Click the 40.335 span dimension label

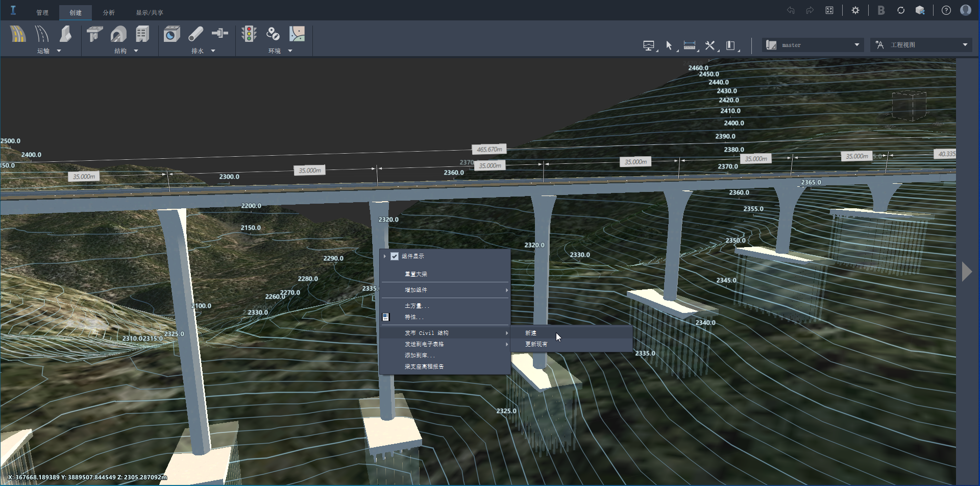tap(945, 154)
